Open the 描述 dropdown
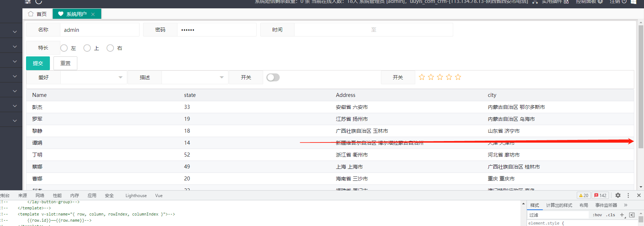Screen dimensions: 644x226 (x=195, y=77)
